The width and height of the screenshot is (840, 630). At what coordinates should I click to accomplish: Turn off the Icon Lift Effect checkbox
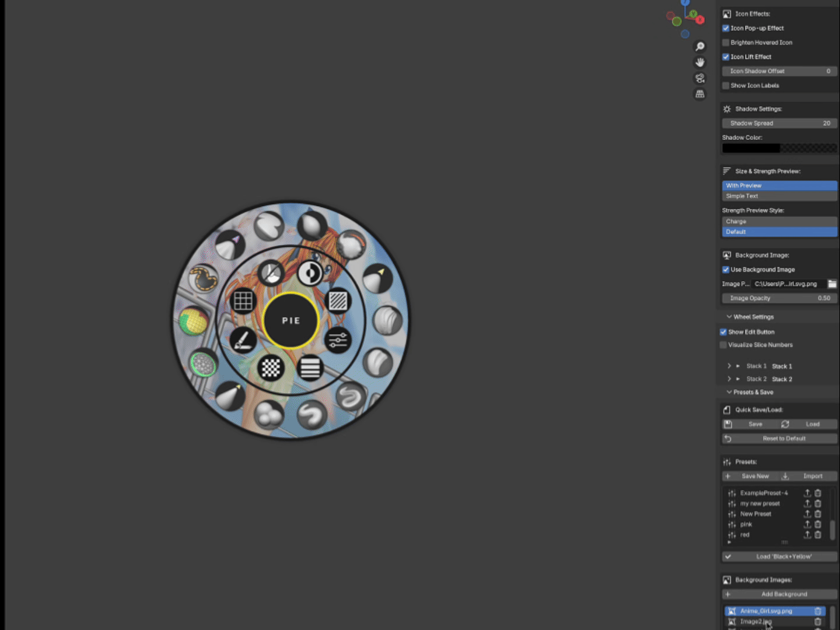click(x=726, y=57)
